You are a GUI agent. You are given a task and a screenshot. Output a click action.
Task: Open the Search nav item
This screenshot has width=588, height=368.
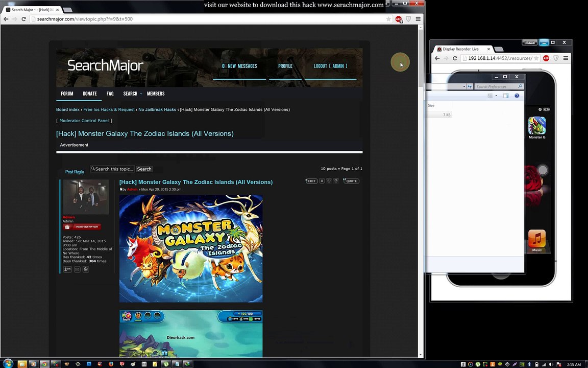130,94
